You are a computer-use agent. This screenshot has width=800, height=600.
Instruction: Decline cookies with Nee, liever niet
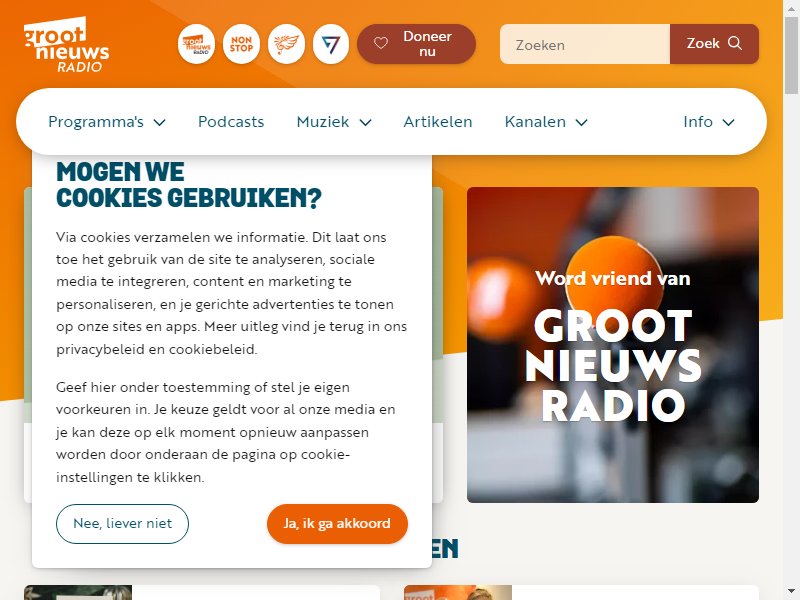[x=122, y=523]
